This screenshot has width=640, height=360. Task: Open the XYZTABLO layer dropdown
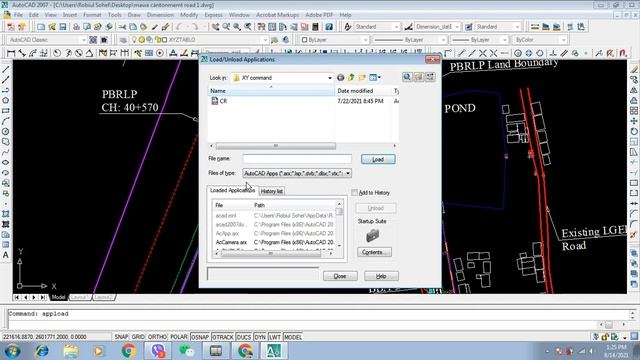(x=265, y=40)
